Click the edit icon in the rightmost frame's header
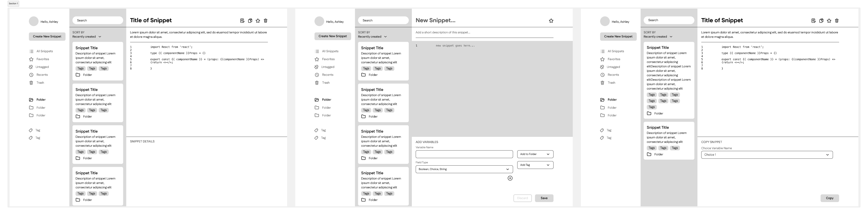 [813, 21]
